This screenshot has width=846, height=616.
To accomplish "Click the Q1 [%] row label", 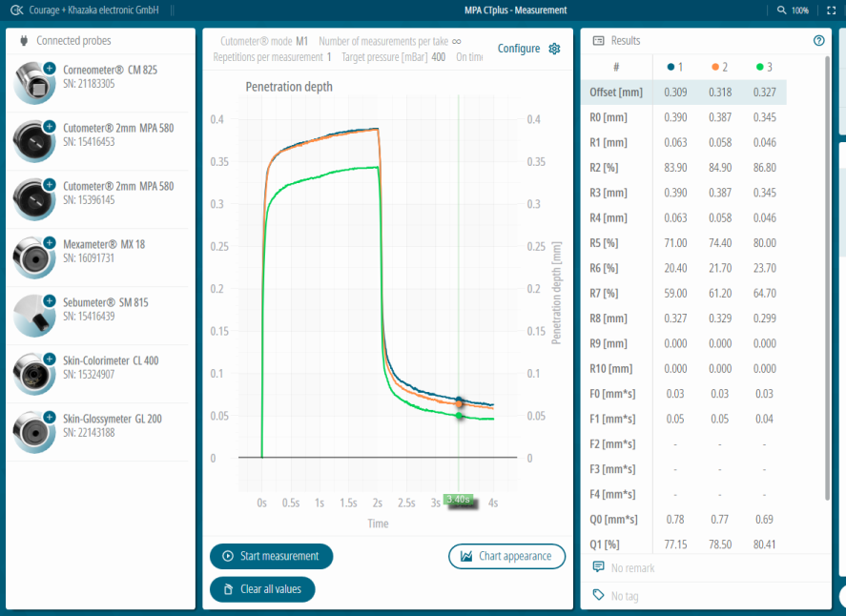I will click(x=605, y=544).
